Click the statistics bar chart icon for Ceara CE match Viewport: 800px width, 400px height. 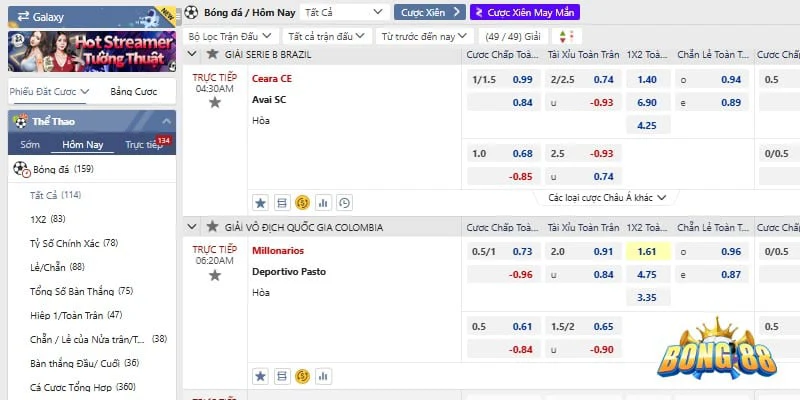[323, 202]
